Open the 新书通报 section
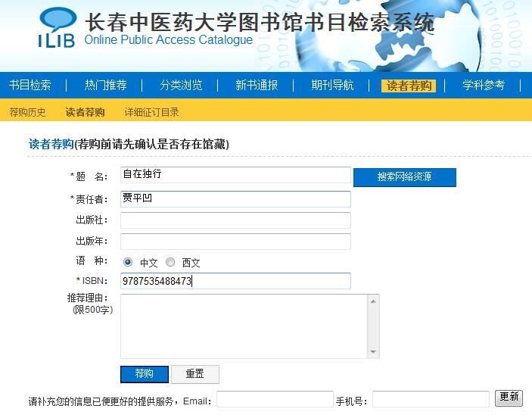 (257, 85)
